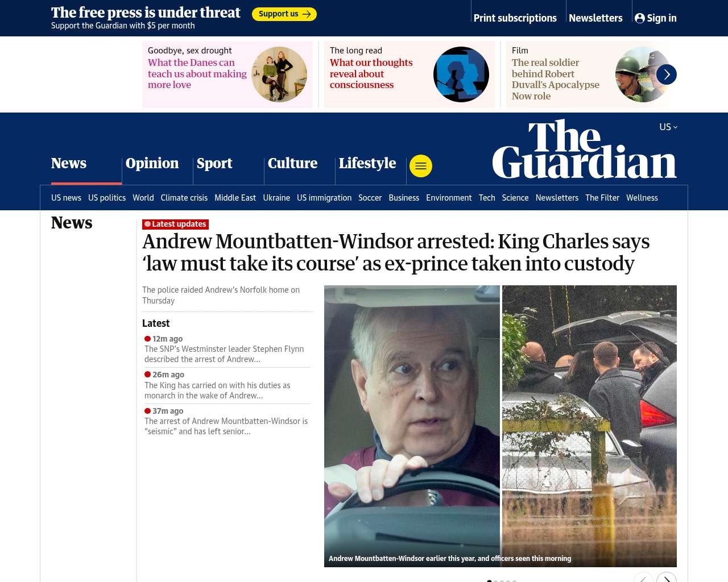Click the Support us arrow button
Viewport: 728px width, 582px height.
point(284,14)
